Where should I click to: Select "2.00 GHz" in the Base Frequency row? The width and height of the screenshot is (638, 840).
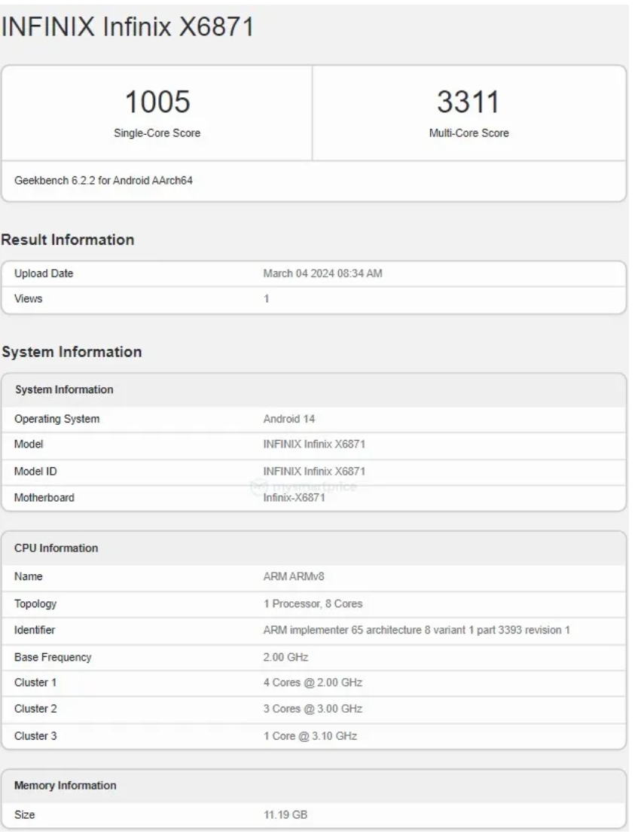pyautogui.click(x=285, y=658)
